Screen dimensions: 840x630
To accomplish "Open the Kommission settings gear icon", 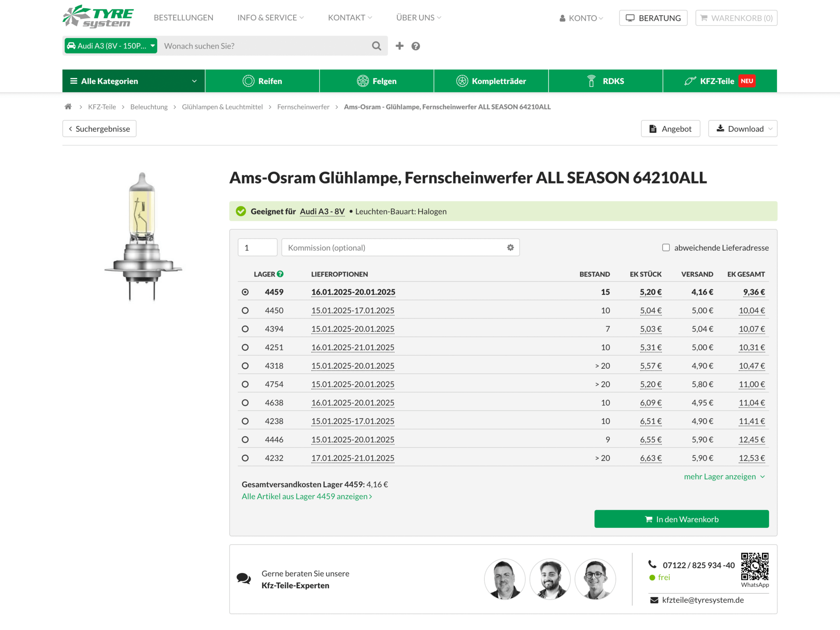I will 510,247.
